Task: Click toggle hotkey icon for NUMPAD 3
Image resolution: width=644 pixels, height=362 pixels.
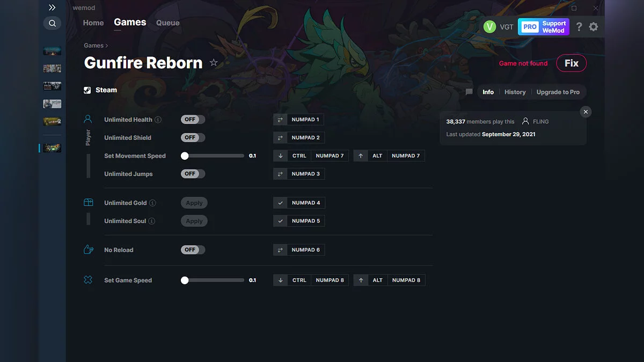Action: coord(280,174)
